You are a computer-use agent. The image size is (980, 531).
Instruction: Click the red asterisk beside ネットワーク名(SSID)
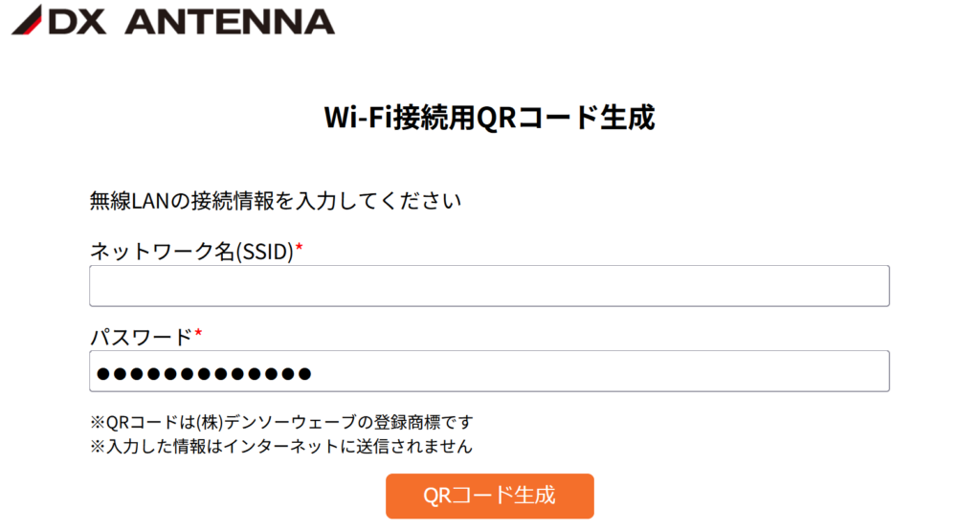tap(300, 250)
